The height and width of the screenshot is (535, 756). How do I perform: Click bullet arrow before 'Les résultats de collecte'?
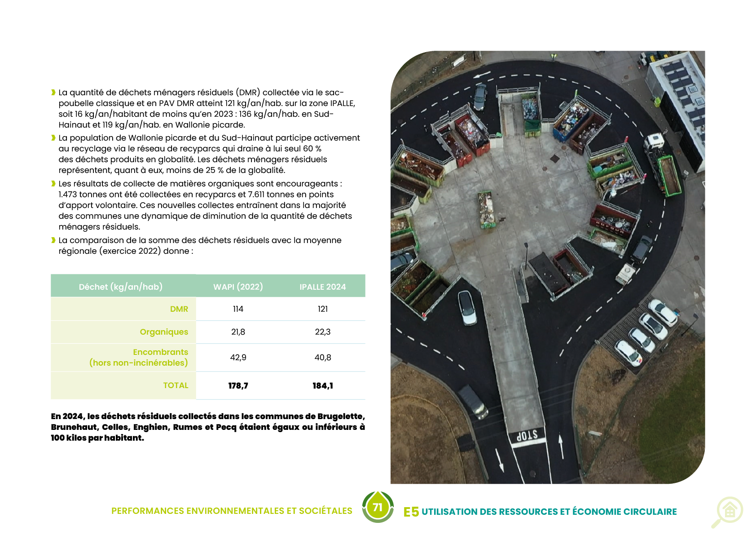[53, 184]
